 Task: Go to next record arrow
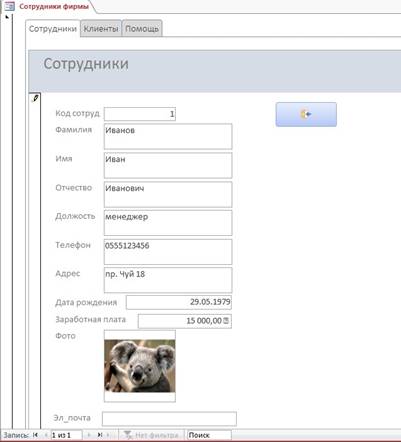click(89, 435)
